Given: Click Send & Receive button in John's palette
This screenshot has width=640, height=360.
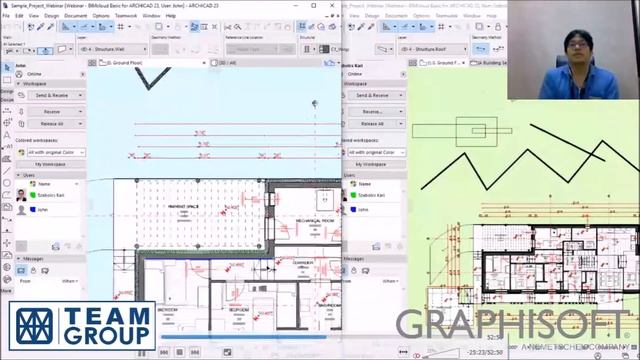Looking at the screenshot, I should coord(51,95).
